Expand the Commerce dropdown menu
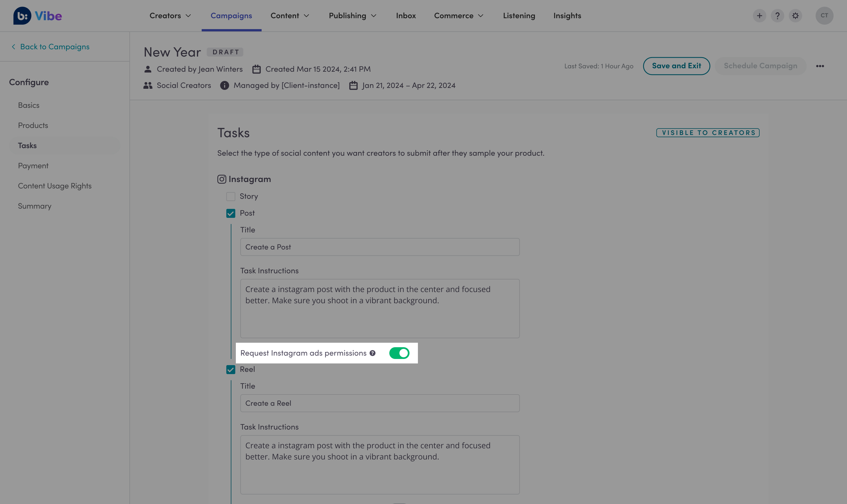The width and height of the screenshot is (847, 504). (x=459, y=16)
